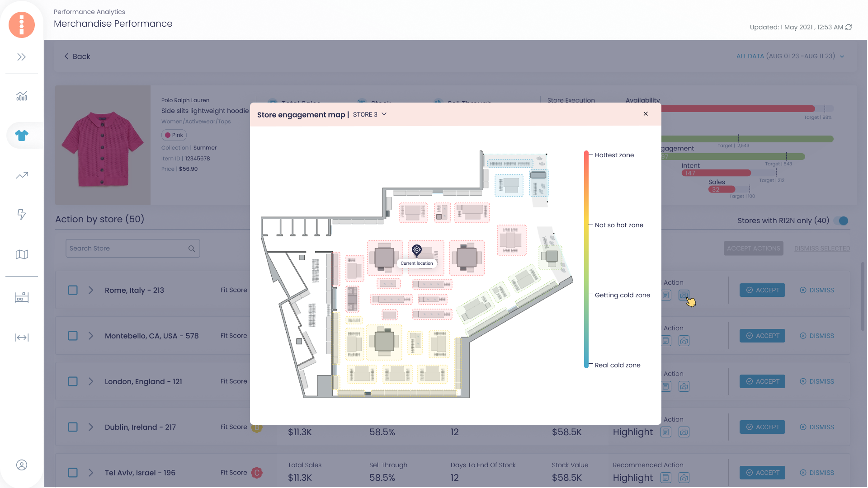
Task: Accept the action for Dublin, Ireland row
Action: pos(762,427)
